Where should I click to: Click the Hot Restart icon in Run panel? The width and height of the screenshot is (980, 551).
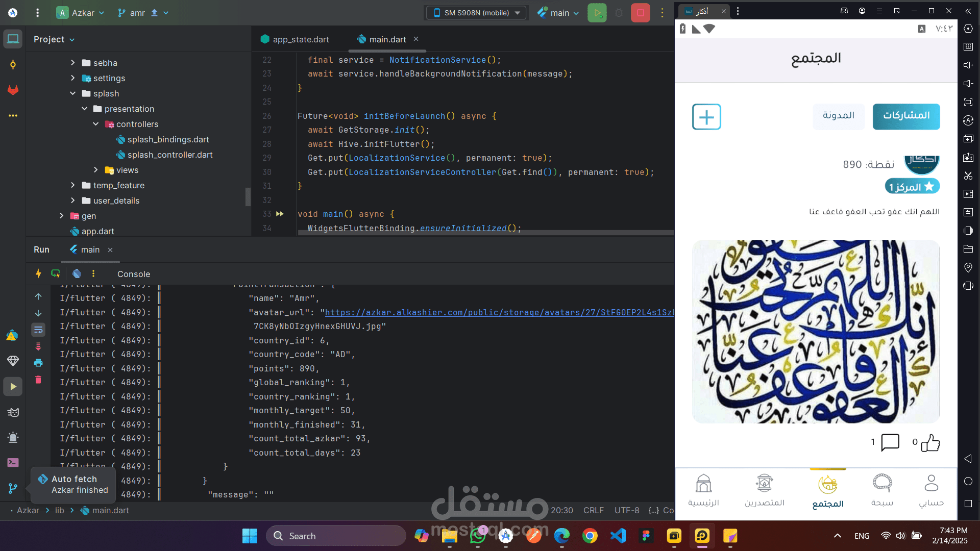(56, 273)
